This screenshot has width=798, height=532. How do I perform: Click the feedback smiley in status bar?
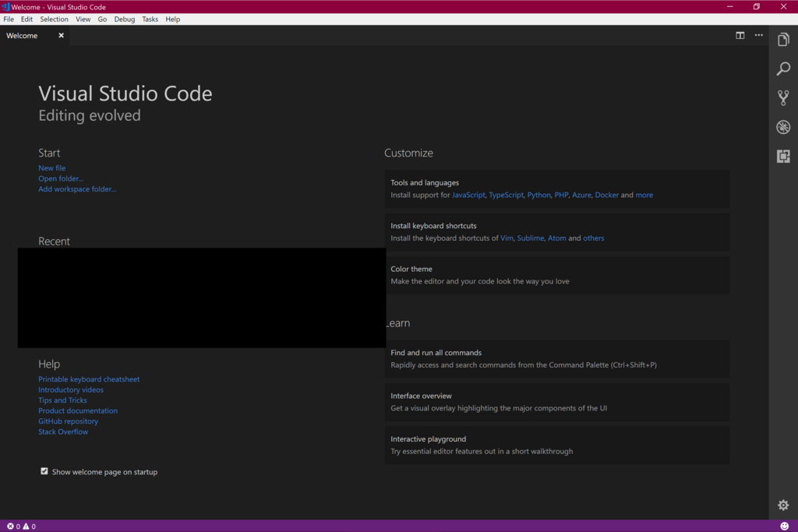point(784,526)
